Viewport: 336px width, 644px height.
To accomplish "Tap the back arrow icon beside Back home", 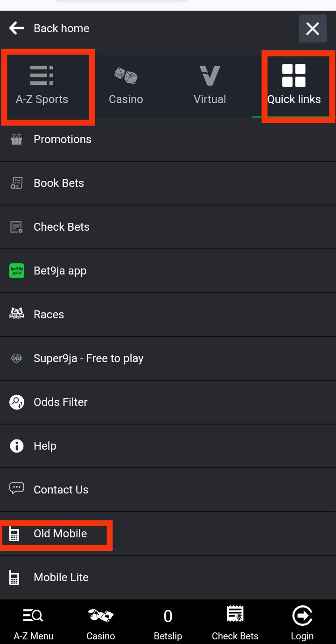I will (17, 28).
